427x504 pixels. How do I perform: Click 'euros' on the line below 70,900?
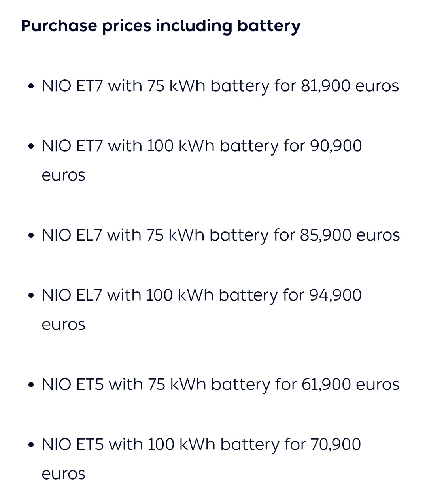click(x=63, y=474)
